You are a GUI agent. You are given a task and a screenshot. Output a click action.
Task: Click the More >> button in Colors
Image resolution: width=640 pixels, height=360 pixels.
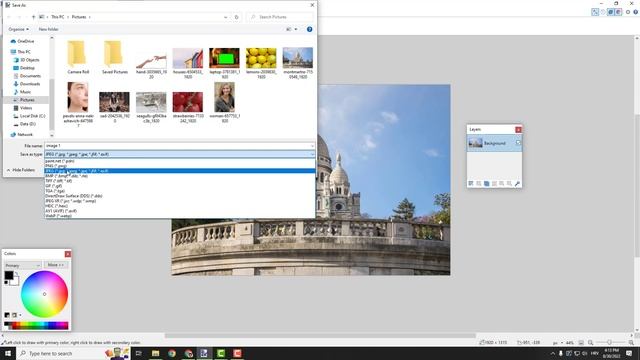(56, 265)
